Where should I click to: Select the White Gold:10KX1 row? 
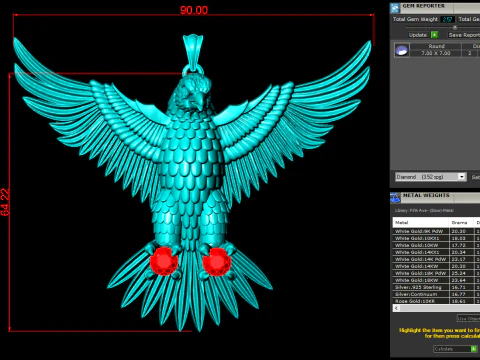[x=436, y=238]
